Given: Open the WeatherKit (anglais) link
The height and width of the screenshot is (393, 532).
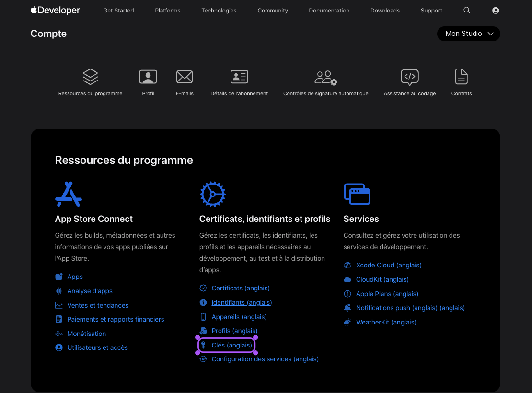Looking at the screenshot, I should tap(386, 323).
